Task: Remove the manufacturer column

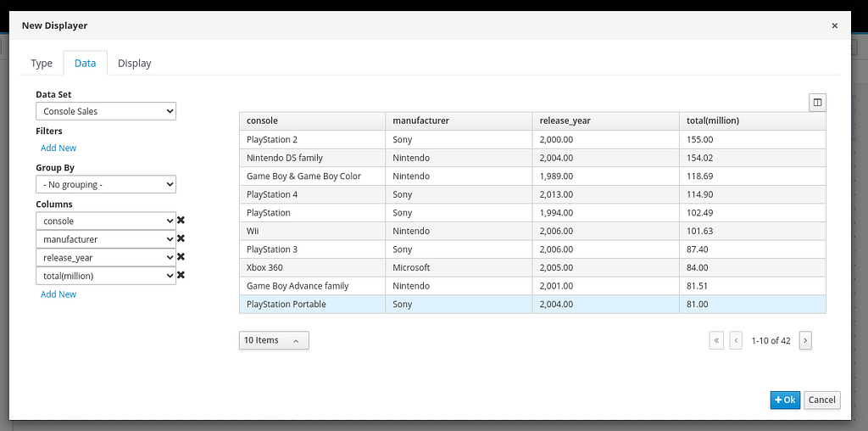Action: click(181, 238)
